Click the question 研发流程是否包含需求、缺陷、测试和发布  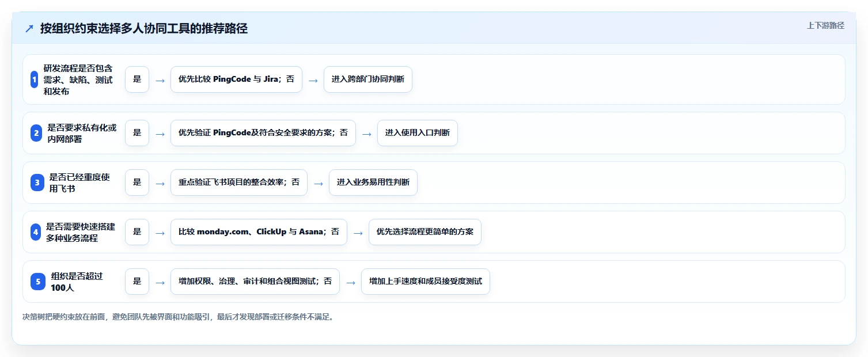(79, 79)
